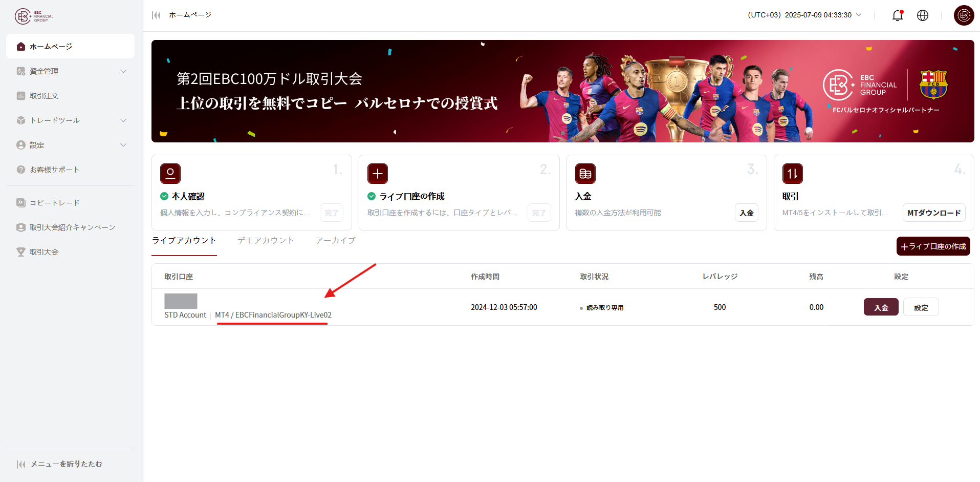Click the レバレッジ column header
The height and width of the screenshot is (482, 980).
[720, 277]
